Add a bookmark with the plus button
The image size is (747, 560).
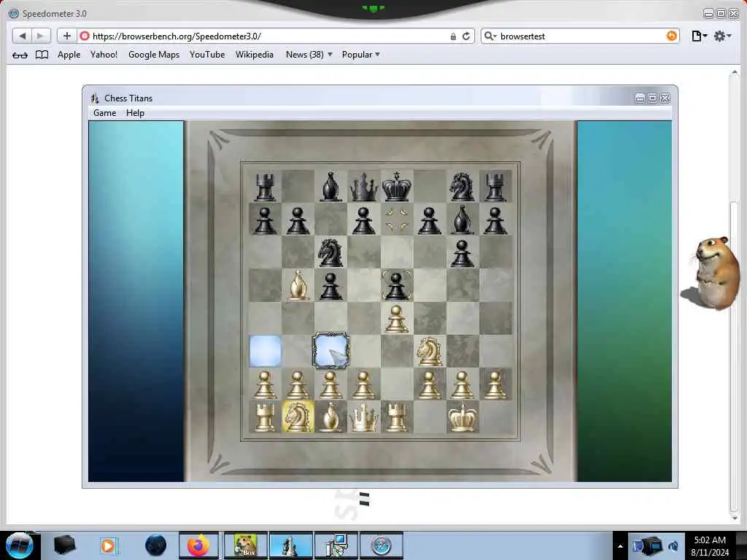tap(66, 36)
